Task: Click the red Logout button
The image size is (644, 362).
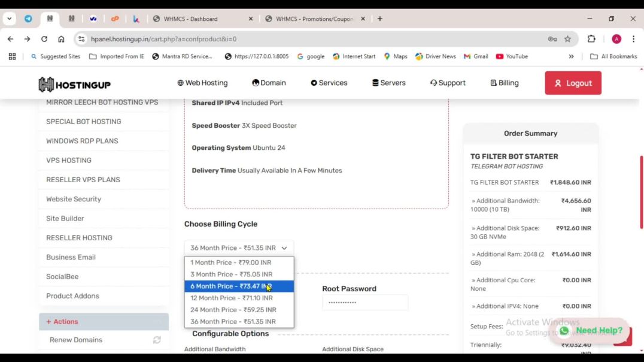Action: (573, 83)
